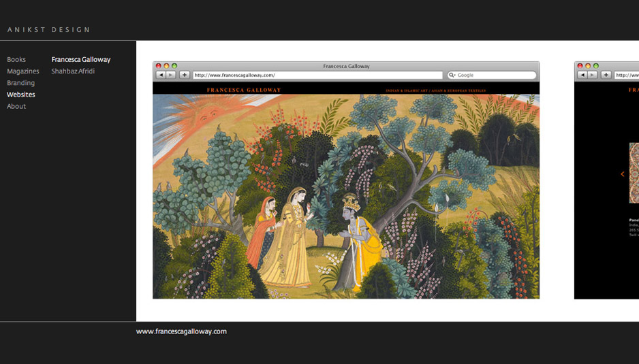The width and height of the screenshot is (639, 364).
Task: Click back arrow in second browser window
Action: coord(582,75)
